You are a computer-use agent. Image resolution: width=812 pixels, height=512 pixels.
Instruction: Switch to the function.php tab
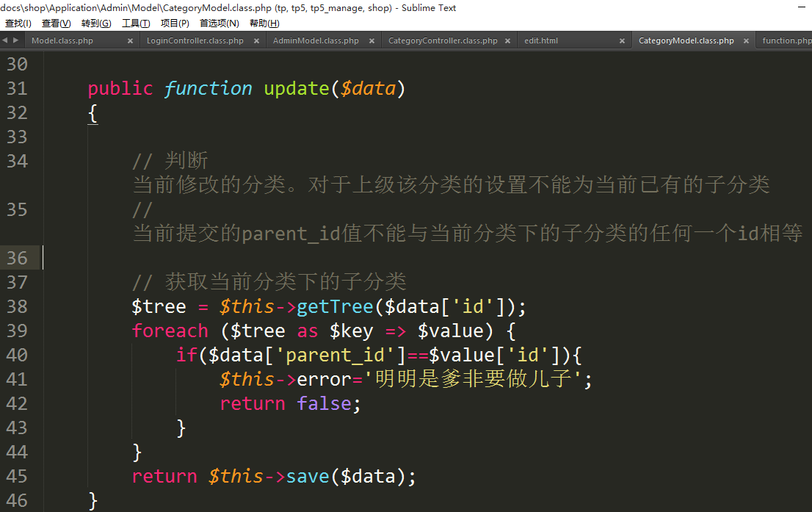(x=786, y=41)
